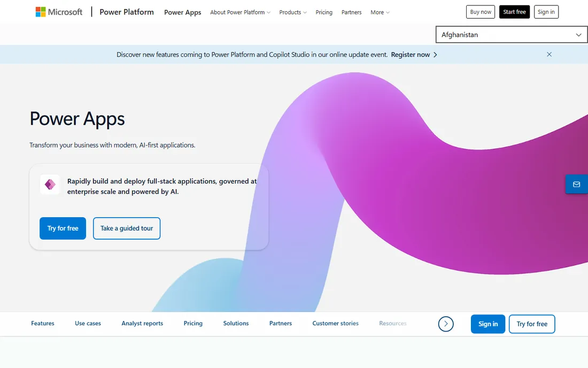Click the Start free button
Image resolution: width=588 pixels, height=368 pixels.
pos(514,12)
